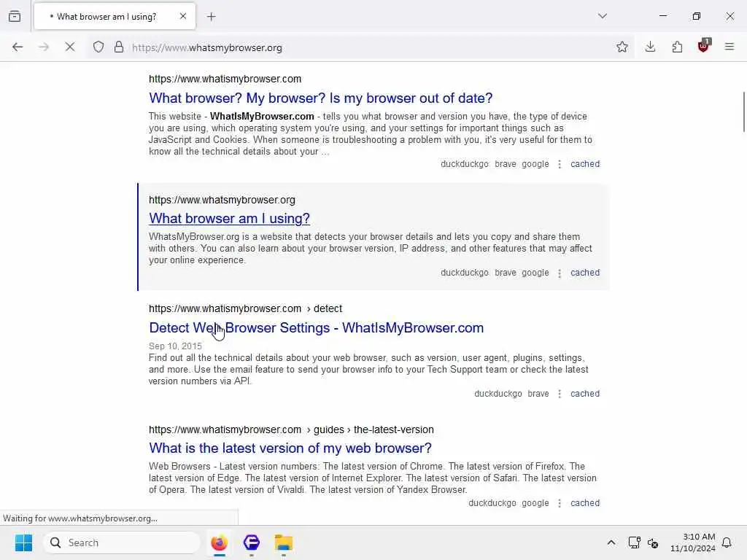
Task: Open 'Detect Web Browser Settings' result
Action: (x=317, y=327)
